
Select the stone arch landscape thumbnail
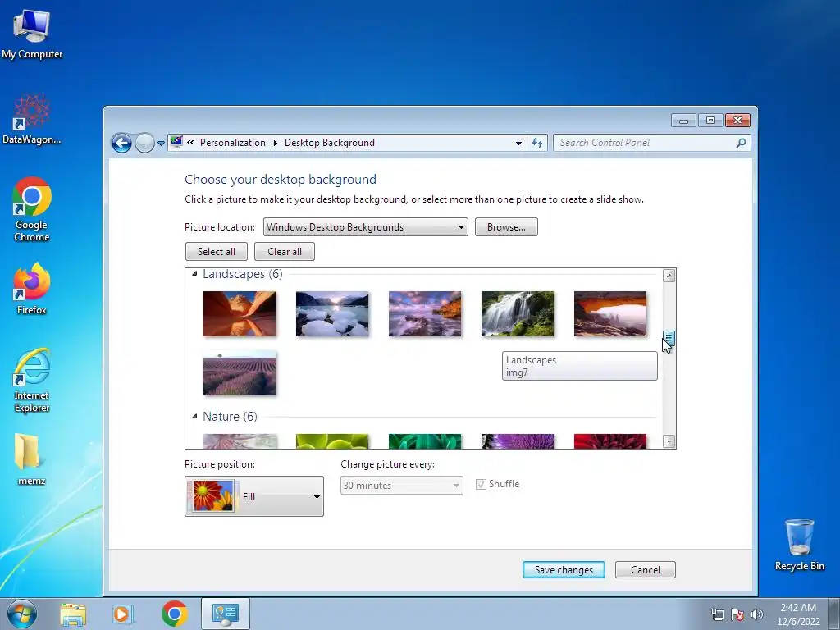click(610, 314)
